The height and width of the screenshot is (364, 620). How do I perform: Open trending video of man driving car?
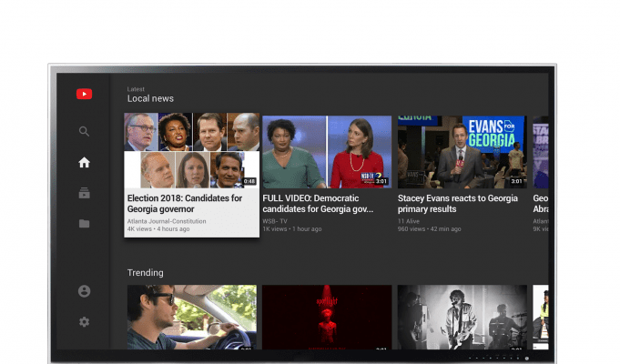[192, 317]
